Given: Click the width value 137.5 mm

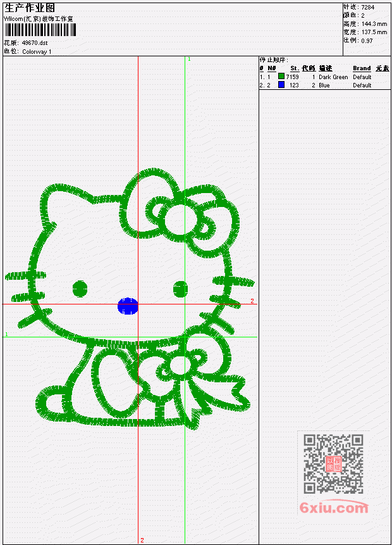Looking at the screenshot, I should [374, 32].
